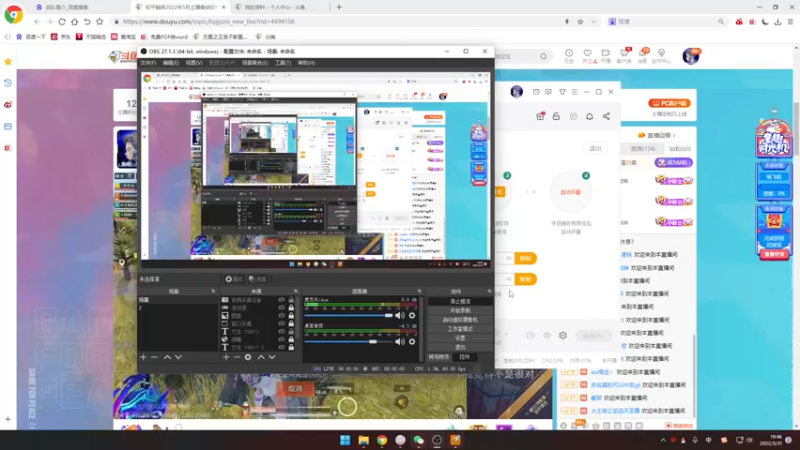Pop out the 混音器 dock via header icon
This screenshot has height=450, width=800.
click(x=419, y=291)
